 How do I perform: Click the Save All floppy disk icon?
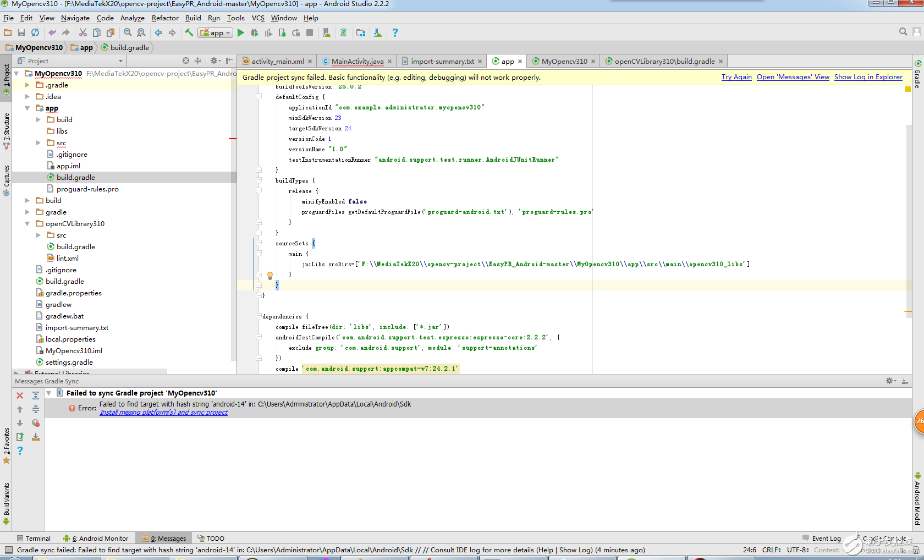[21, 33]
